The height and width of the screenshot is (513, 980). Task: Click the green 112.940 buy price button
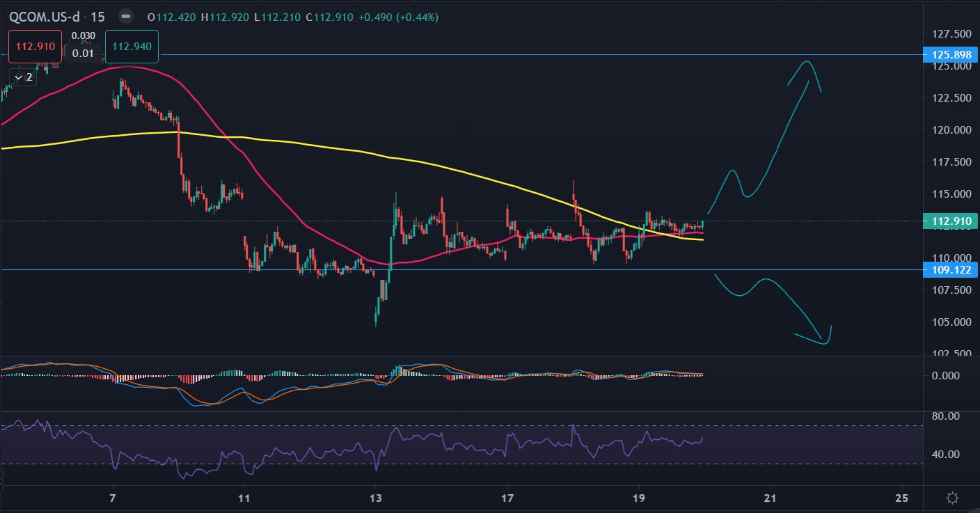coord(132,47)
